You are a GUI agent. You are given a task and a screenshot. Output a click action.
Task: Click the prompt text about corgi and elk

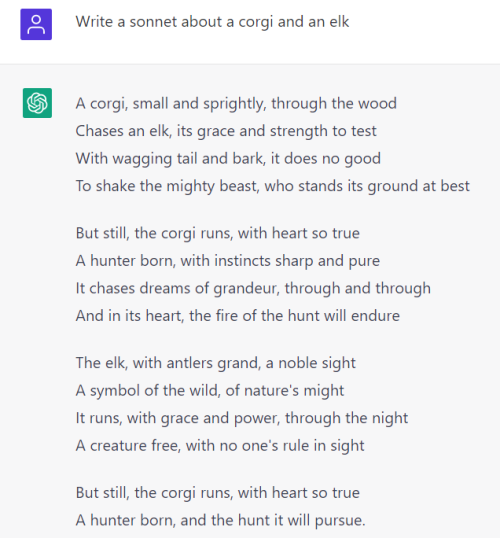pyautogui.click(x=212, y=22)
